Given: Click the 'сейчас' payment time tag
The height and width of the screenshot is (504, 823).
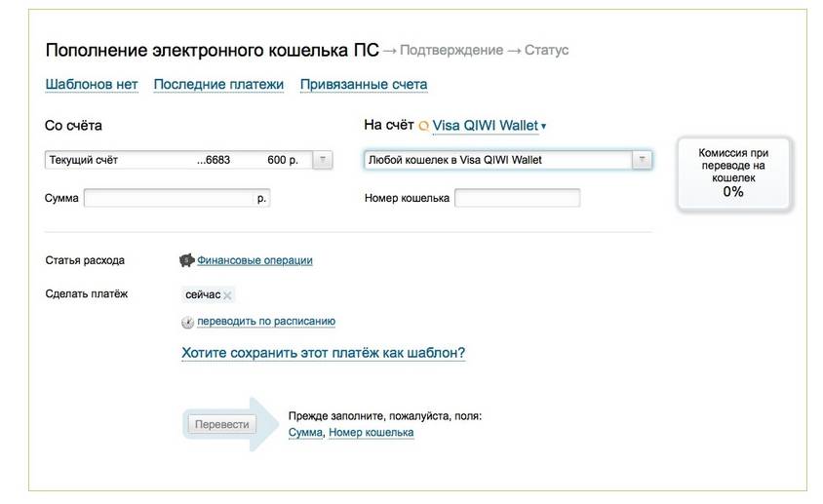Looking at the screenshot, I should click(x=203, y=295).
